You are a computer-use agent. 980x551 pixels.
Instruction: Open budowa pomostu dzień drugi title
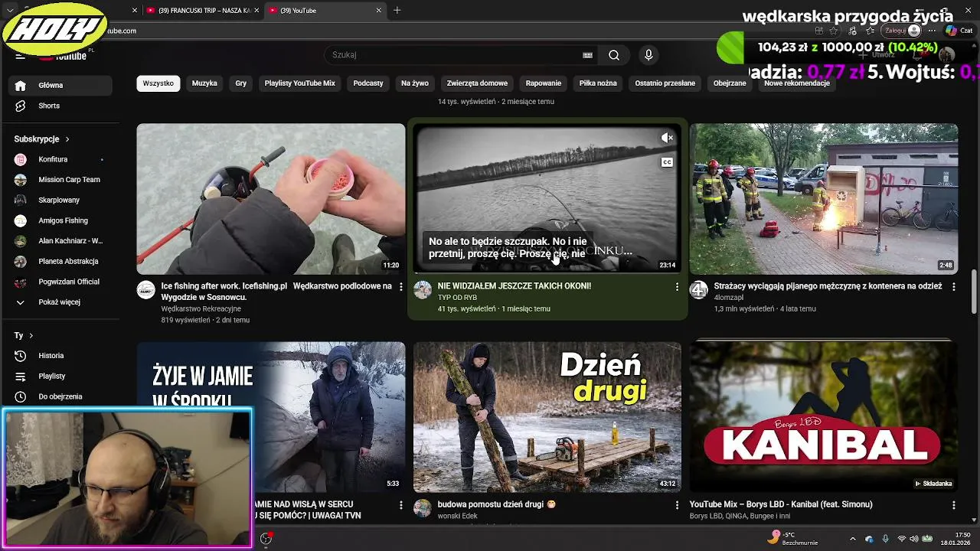[497, 505]
